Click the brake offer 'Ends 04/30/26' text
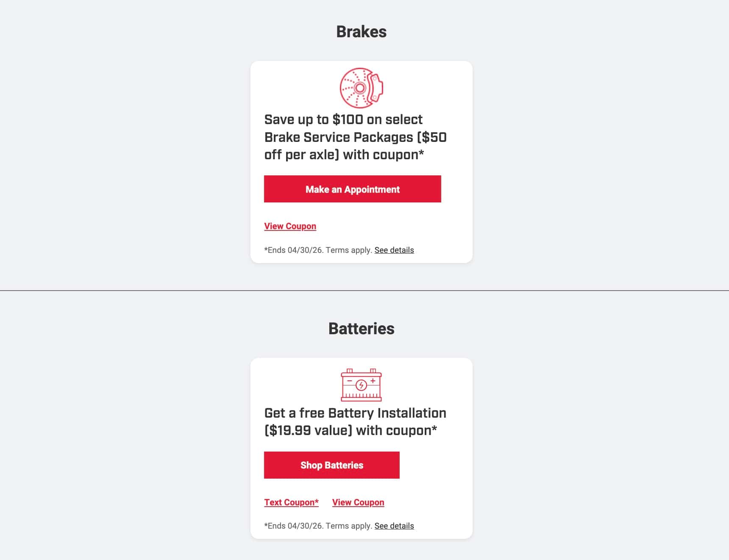Screen dimensions: 729x560 click(318, 250)
